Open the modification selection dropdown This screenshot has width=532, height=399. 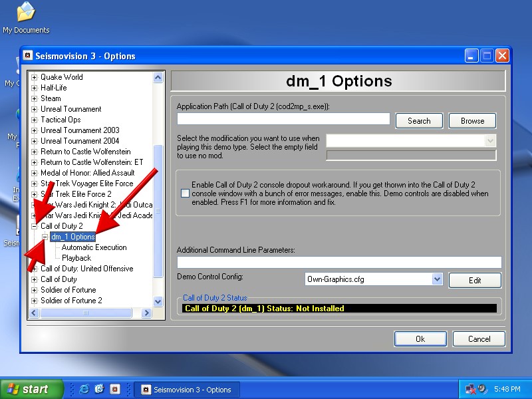pos(491,140)
